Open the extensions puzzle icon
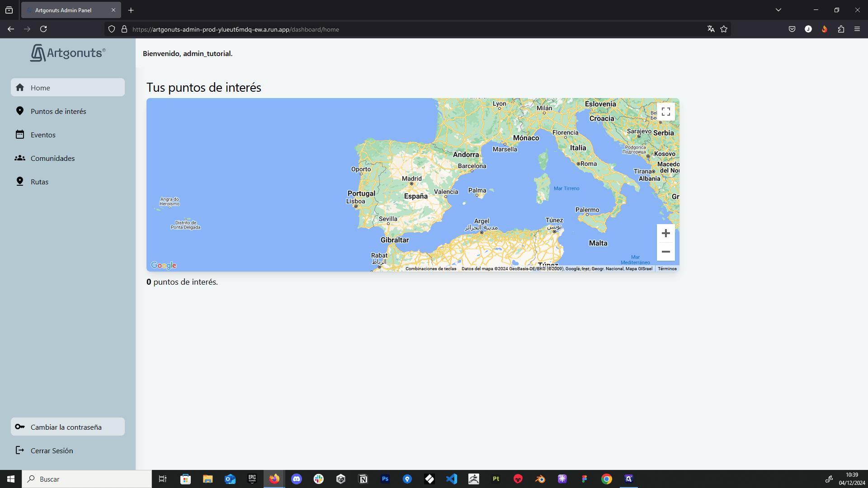Screen dimensions: 868x488 [841, 29]
